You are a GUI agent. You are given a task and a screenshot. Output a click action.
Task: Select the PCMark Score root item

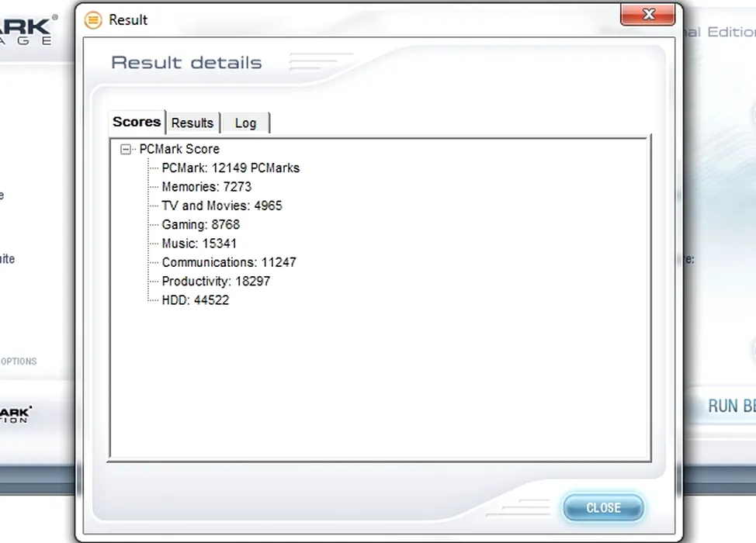click(x=179, y=149)
